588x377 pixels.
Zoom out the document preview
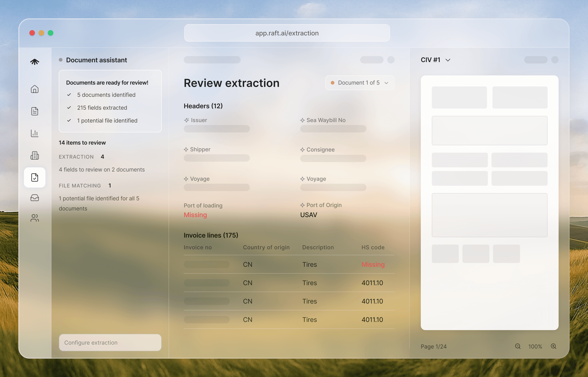518,346
